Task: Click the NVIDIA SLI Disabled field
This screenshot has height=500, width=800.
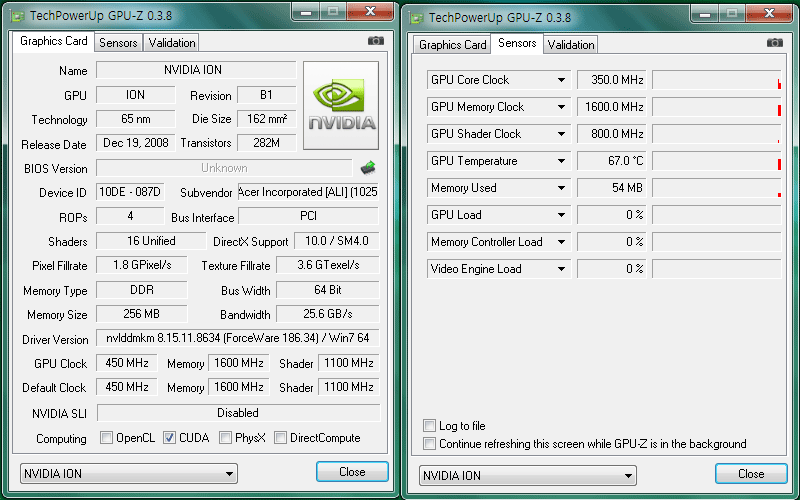Action: (238, 413)
